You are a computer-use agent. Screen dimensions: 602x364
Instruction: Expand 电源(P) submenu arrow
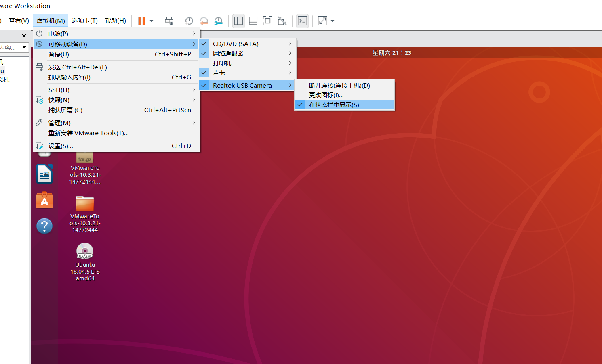(x=194, y=33)
